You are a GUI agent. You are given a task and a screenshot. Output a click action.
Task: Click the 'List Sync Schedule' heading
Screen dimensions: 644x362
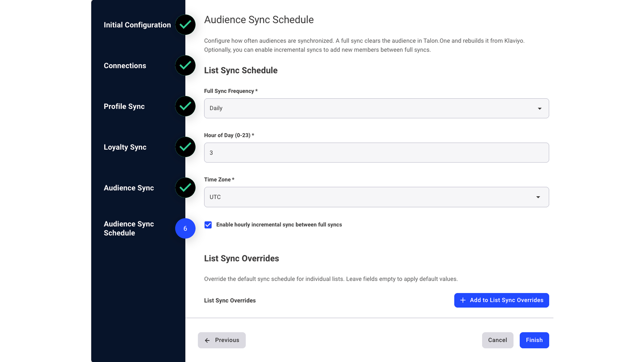coord(241,70)
